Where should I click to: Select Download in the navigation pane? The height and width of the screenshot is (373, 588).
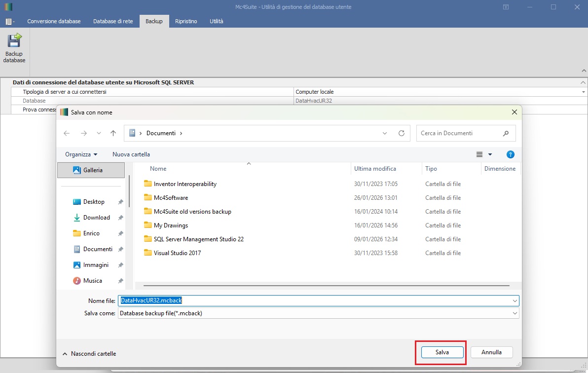coord(96,218)
